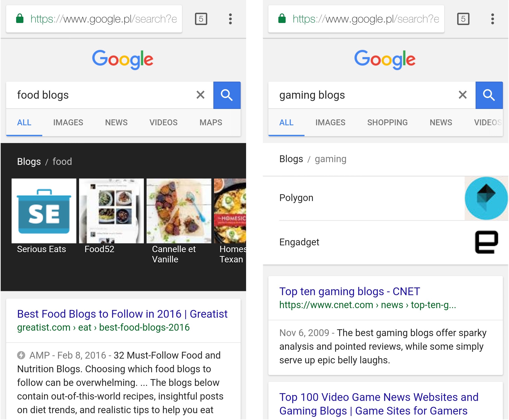Clear the 'gaming blogs' search query

(x=463, y=95)
